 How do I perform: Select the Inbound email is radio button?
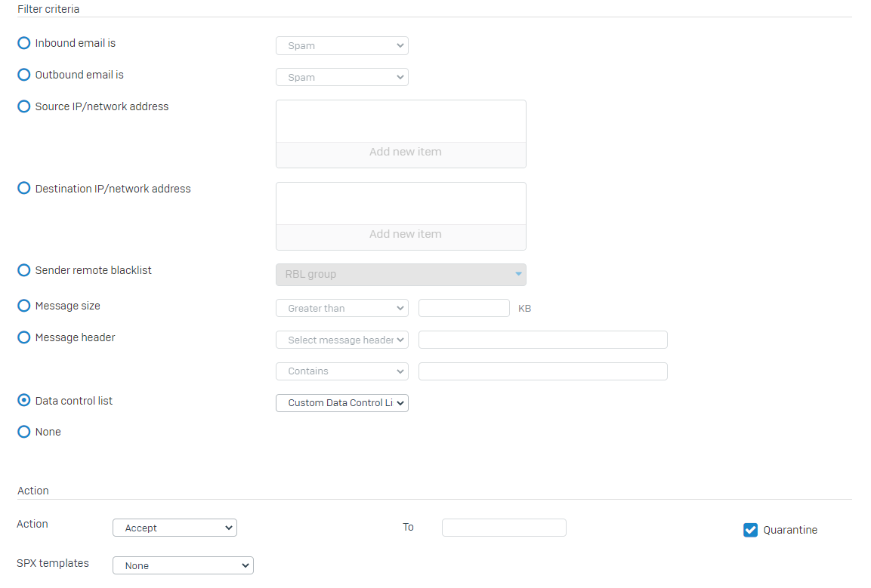click(x=24, y=44)
